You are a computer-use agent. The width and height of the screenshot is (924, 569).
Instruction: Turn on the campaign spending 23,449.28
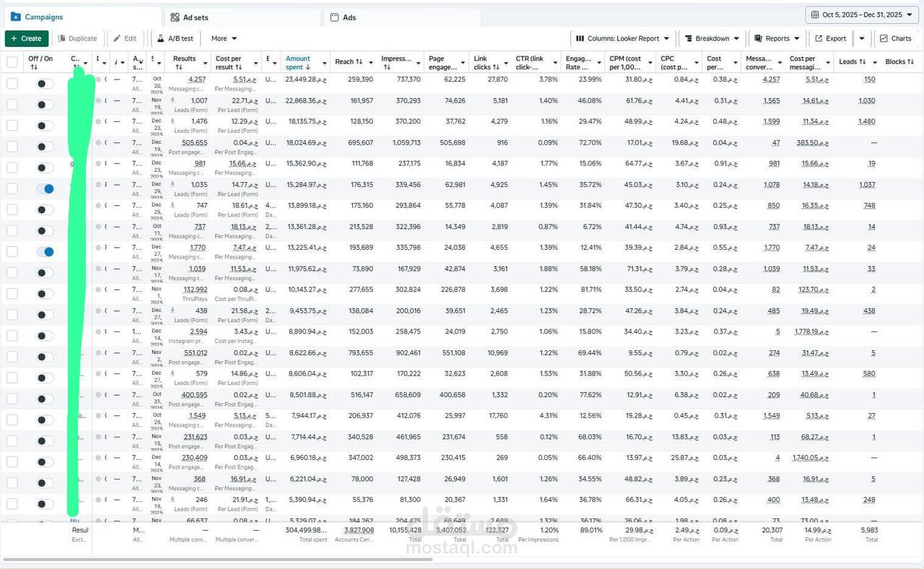point(45,84)
